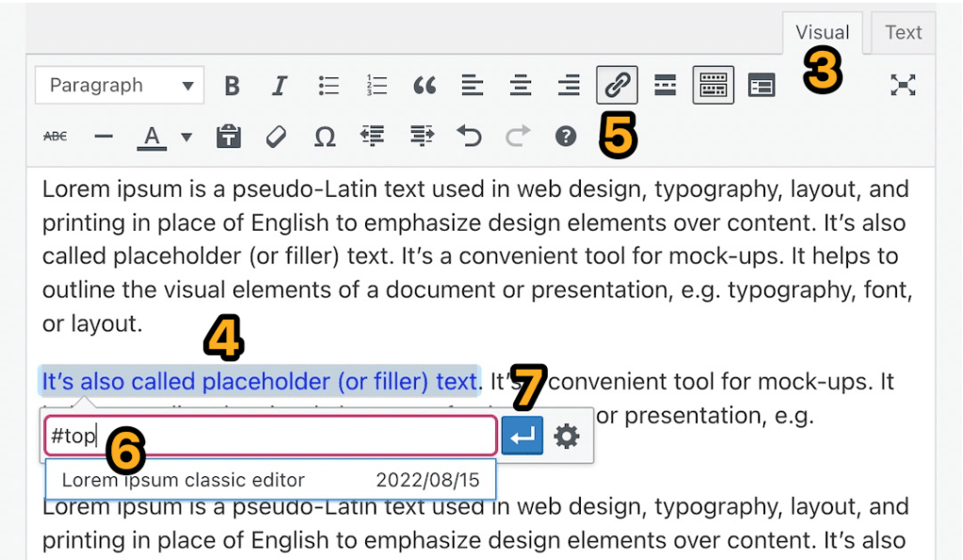Viewport: 963px width, 560px height.
Task: Insert a horizontal line
Action: click(x=103, y=136)
